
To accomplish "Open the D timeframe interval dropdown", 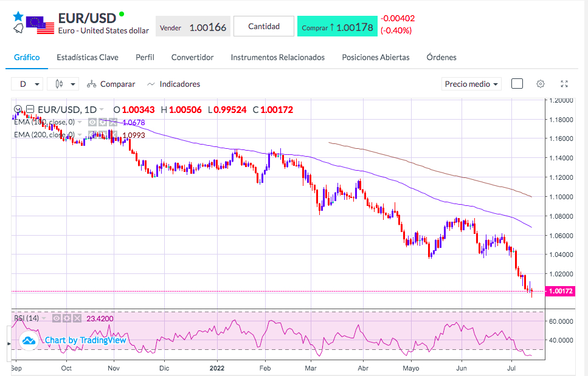I will click(27, 84).
